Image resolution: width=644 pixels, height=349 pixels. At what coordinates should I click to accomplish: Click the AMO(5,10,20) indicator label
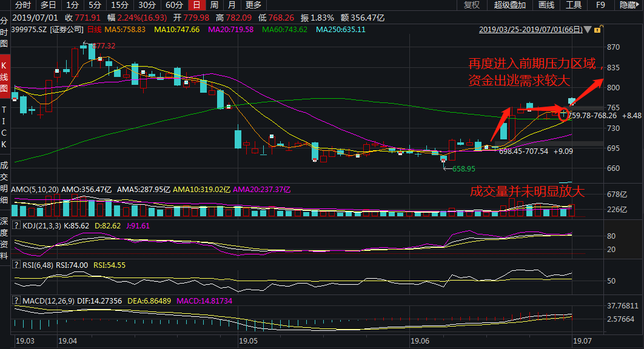point(35,189)
